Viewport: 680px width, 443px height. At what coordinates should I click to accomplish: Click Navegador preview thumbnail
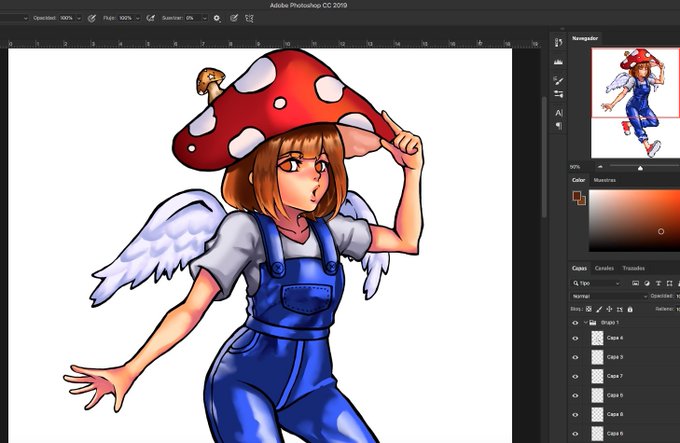click(x=635, y=103)
